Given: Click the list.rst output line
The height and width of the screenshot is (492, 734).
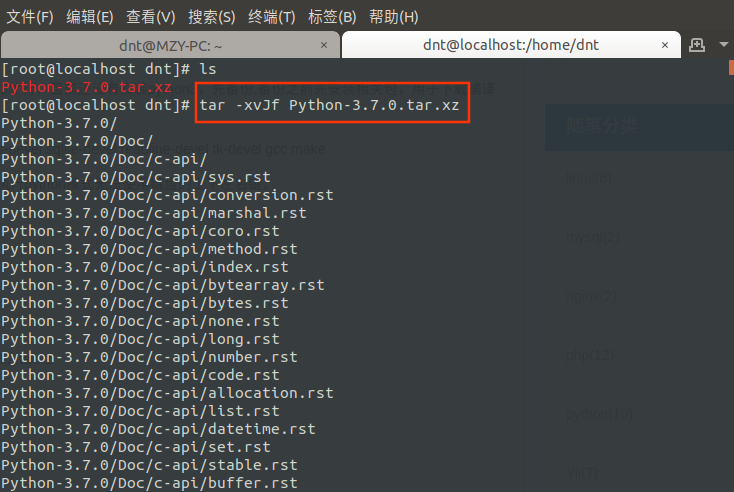Looking at the screenshot, I should 140,411.
